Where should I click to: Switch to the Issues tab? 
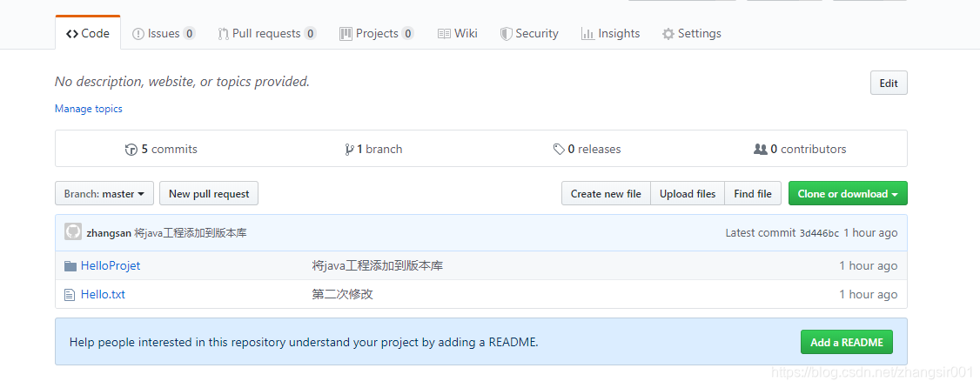[x=164, y=33]
